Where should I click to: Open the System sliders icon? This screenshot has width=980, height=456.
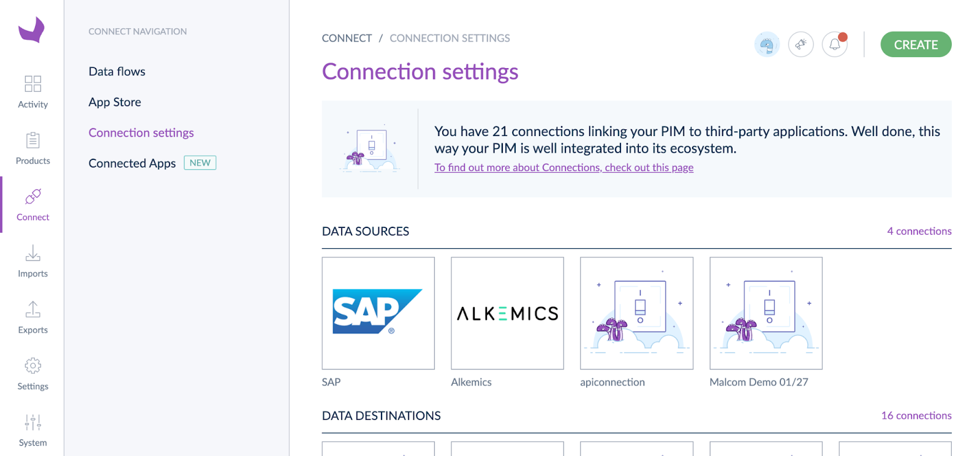(x=32, y=422)
